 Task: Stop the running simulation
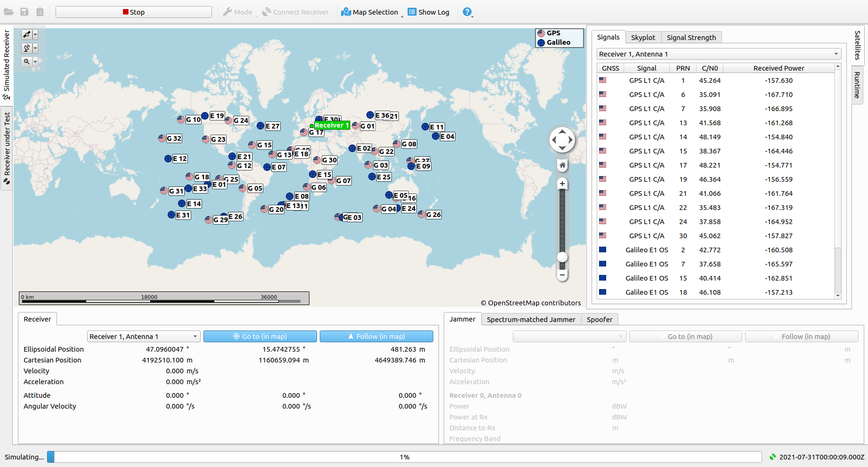(x=134, y=12)
